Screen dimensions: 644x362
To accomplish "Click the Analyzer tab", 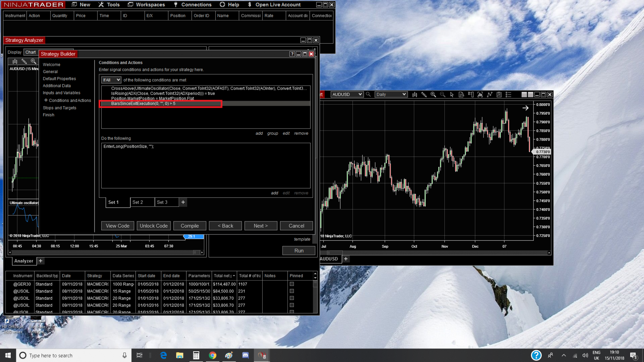I will click(x=24, y=261).
